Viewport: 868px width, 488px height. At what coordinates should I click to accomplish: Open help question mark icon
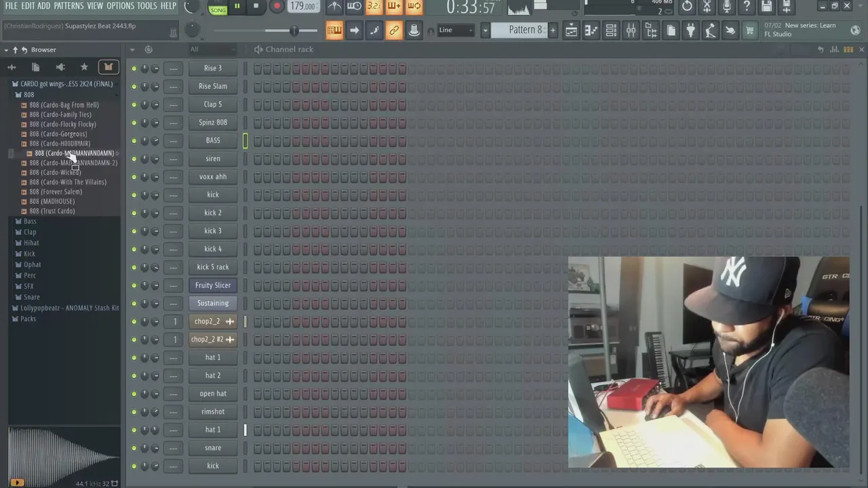coord(747,7)
